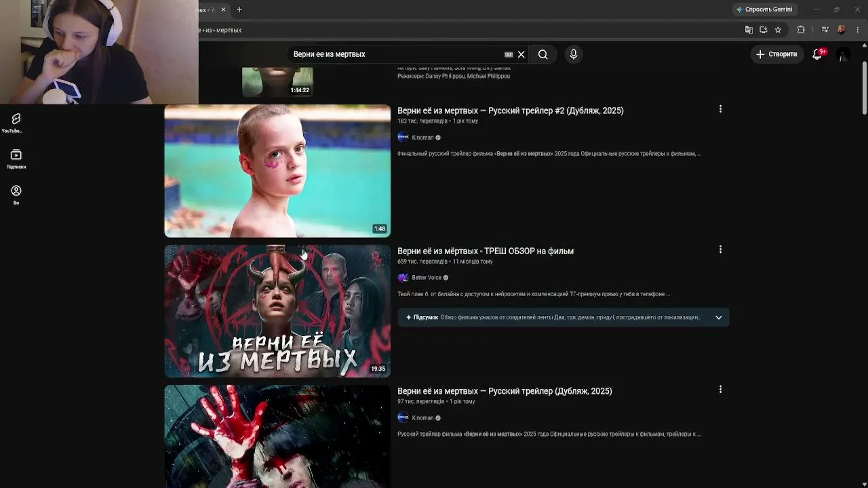Expand the Підсумок summary chevron
This screenshot has height=488, width=868.
click(x=719, y=317)
